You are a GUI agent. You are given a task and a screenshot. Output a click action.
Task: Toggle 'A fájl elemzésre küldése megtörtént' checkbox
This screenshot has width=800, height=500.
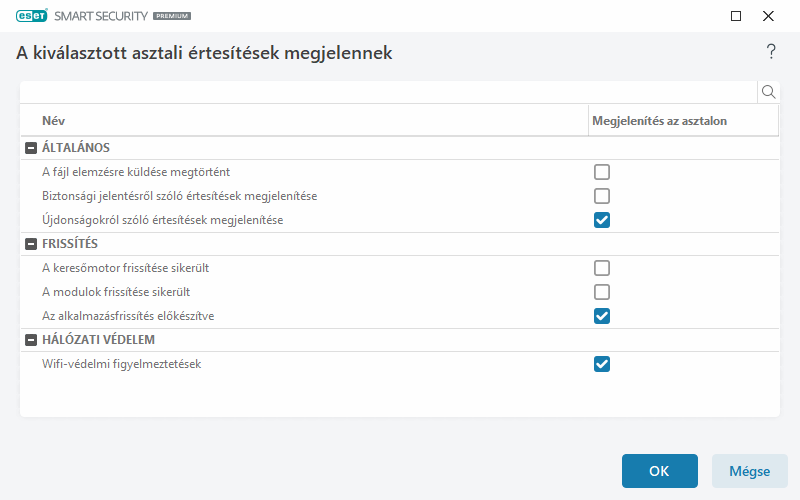pos(602,172)
